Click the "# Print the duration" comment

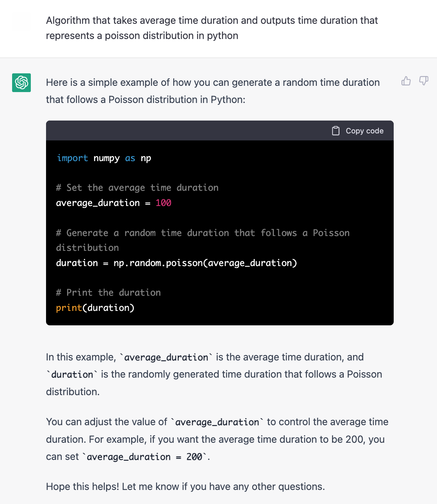(108, 293)
